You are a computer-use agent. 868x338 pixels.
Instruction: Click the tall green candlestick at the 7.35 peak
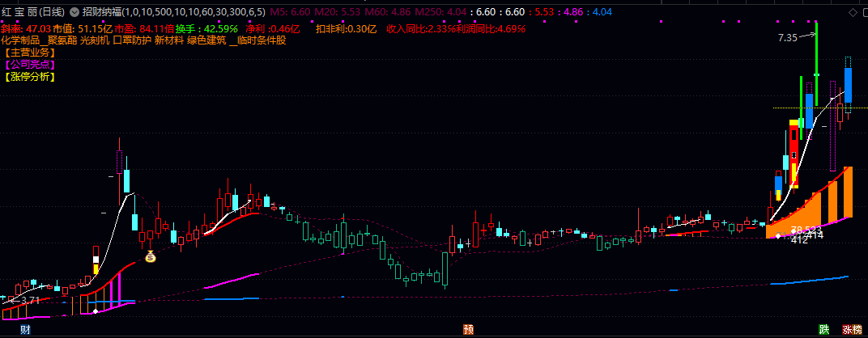(816, 64)
